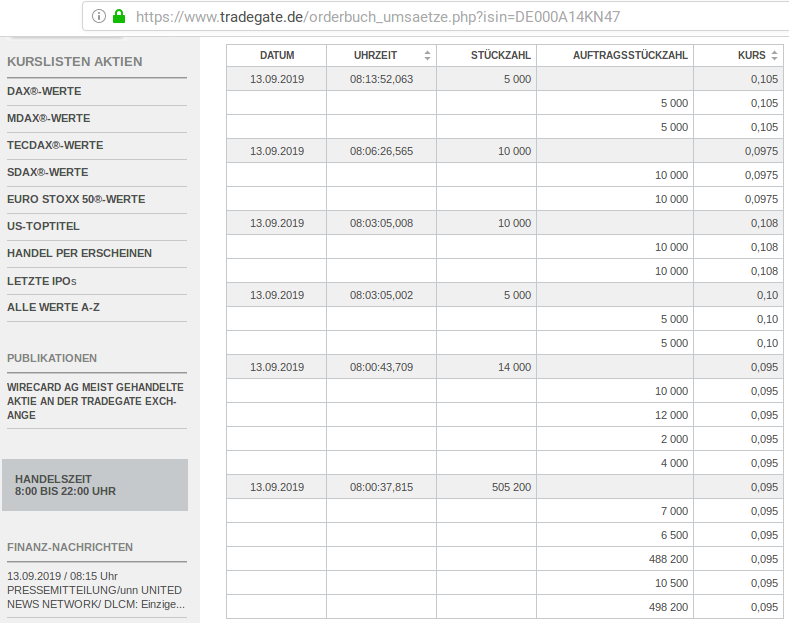
Task: Click order quantity 6 500
Action: click(x=674, y=535)
